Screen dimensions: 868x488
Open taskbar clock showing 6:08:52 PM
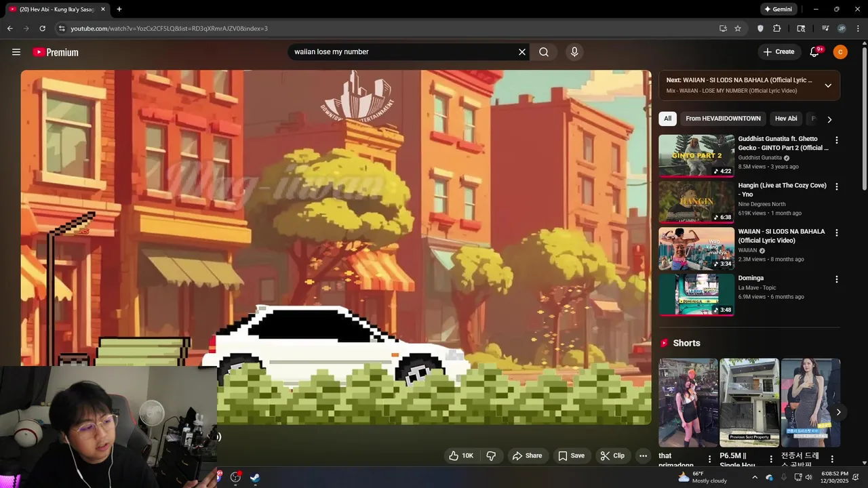coord(834,477)
